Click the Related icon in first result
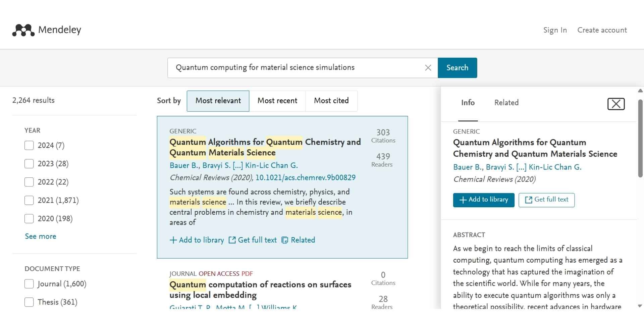The image size is (644, 322). pyautogui.click(x=285, y=240)
